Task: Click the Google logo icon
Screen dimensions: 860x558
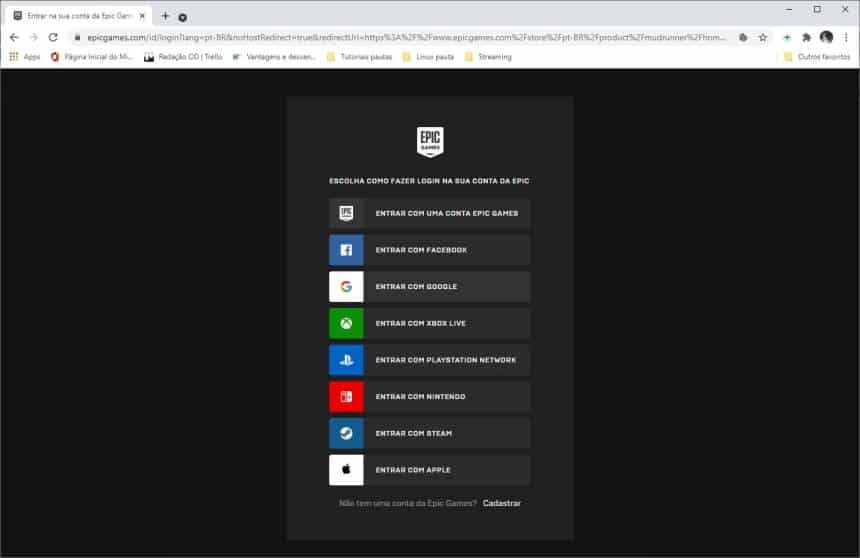Action: tap(346, 286)
